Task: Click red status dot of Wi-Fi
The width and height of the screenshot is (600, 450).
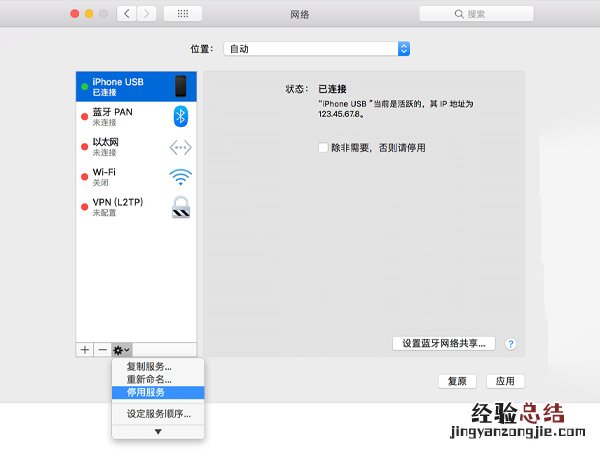Action: (x=85, y=177)
